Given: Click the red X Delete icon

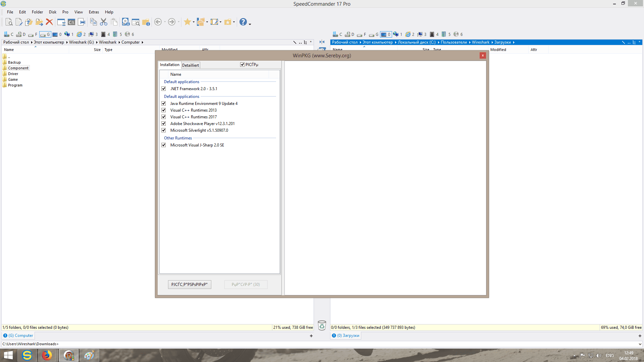Looking at the screenshot, I should pyautogui.click(x=49, y=22).
